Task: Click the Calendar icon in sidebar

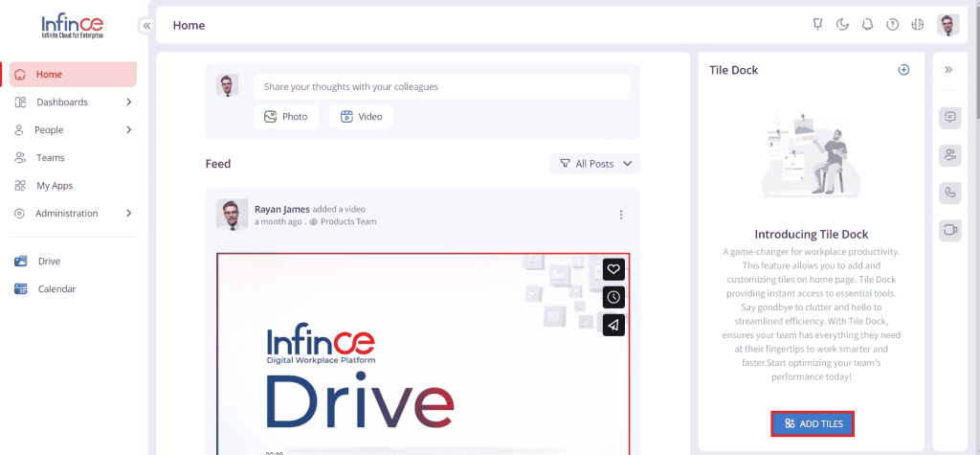Action: [x=21, y=289]
